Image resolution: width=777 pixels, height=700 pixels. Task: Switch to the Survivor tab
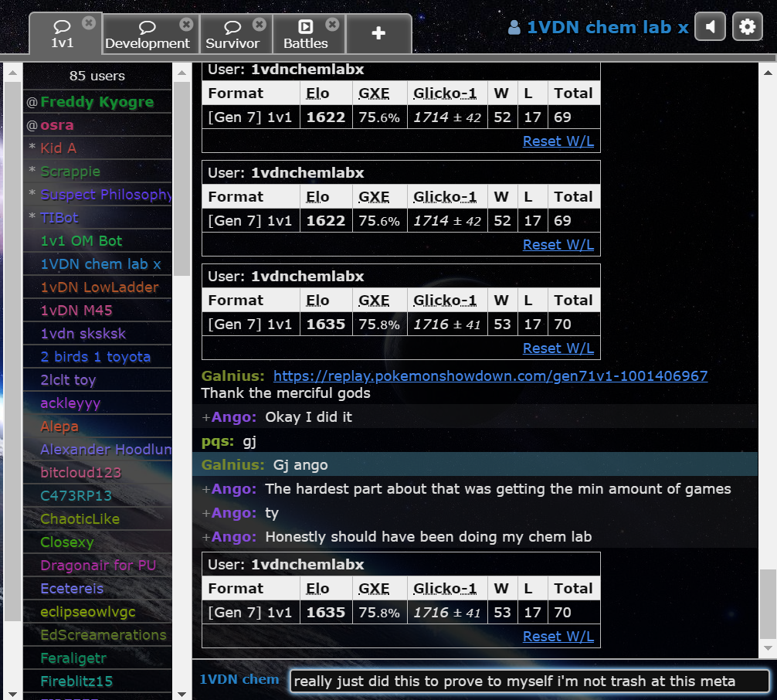(232, 36)
